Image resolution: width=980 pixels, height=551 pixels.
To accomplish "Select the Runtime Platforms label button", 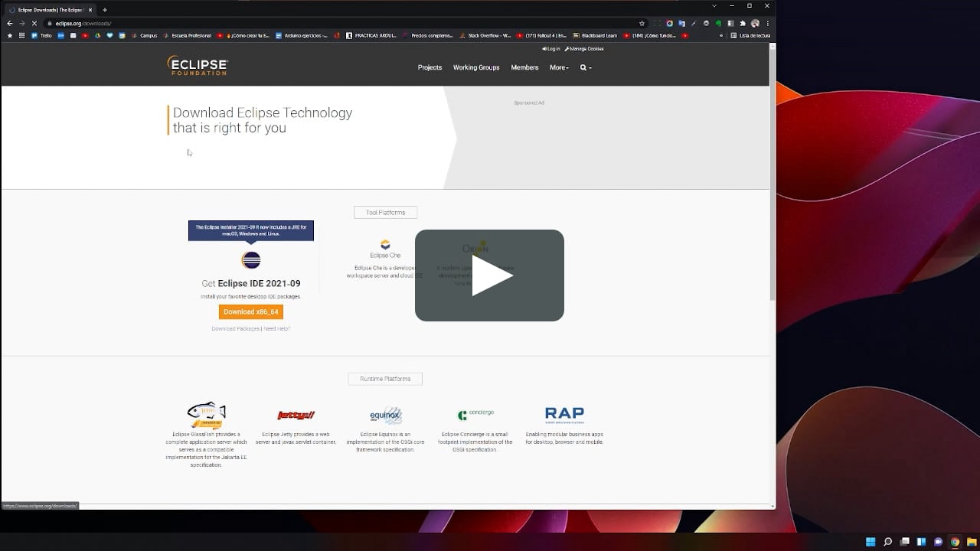I will [x=385, y=379].
